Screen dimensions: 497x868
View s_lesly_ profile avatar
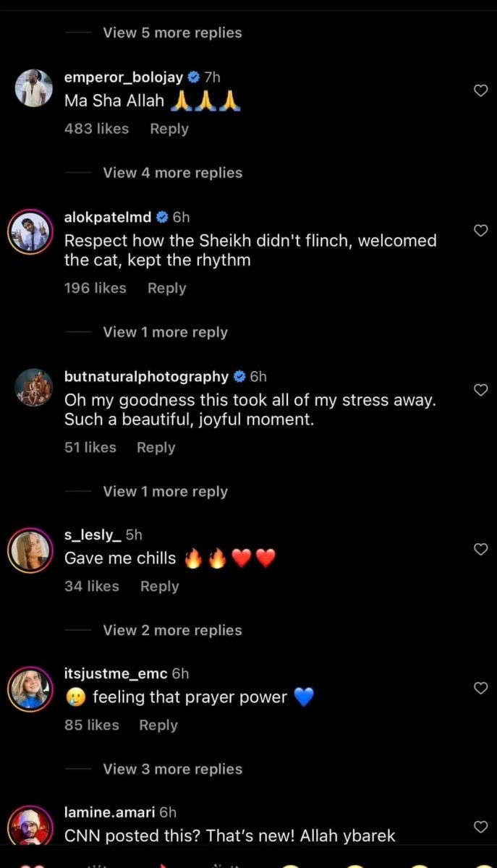pos(30,551)
